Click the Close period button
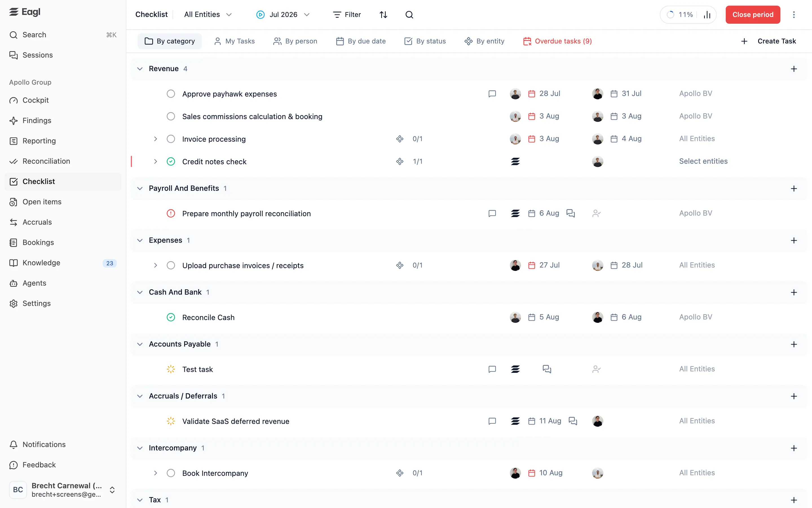The height and width of the screenshot is (508, 812). (x=753, y=15)
